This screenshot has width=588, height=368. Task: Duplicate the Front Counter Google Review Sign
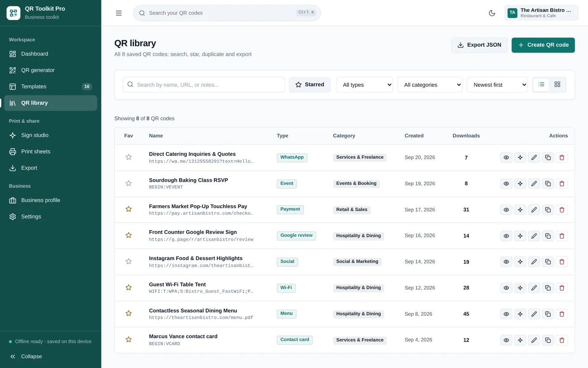pyautogui.click(x=548, y=236)
